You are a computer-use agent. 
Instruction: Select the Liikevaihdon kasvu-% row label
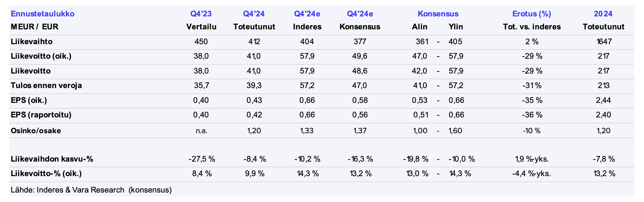click(52, 159)
